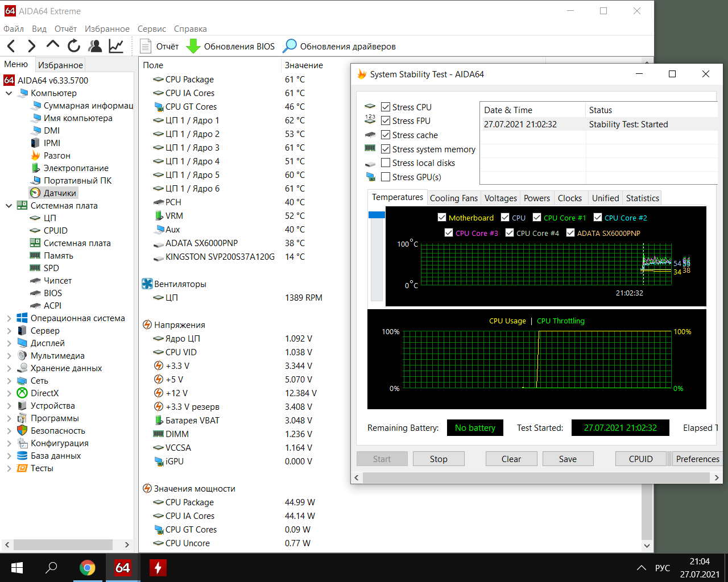Click the driver update magnifier icon
This screenshot has height=582, width=728.
pos(289,46)
